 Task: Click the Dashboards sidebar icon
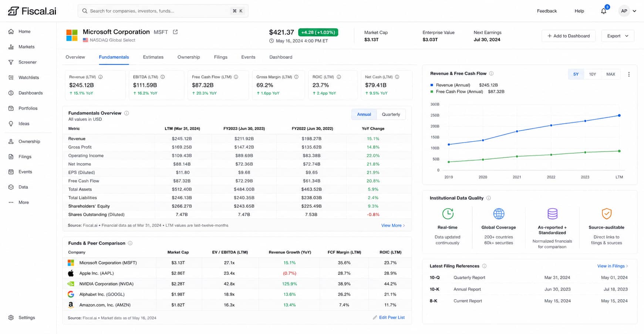point(11,93)
